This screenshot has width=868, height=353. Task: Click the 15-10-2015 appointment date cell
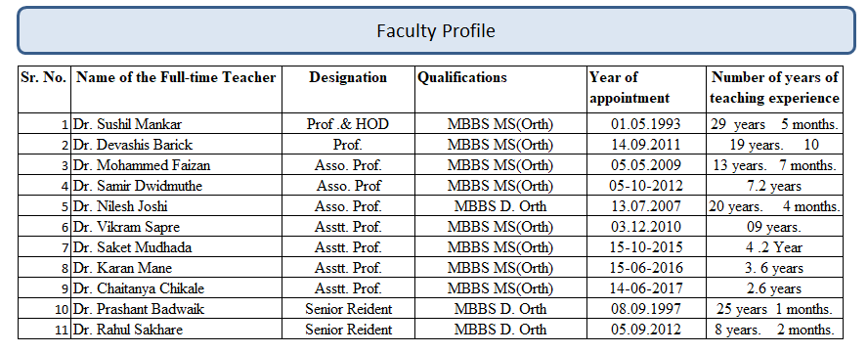pos(646,246)
